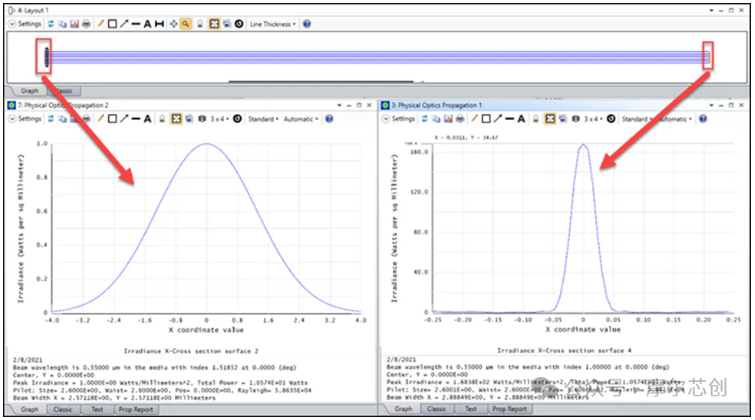Toggle the magnifier zoom tool in Layout 1

point(185,24)
